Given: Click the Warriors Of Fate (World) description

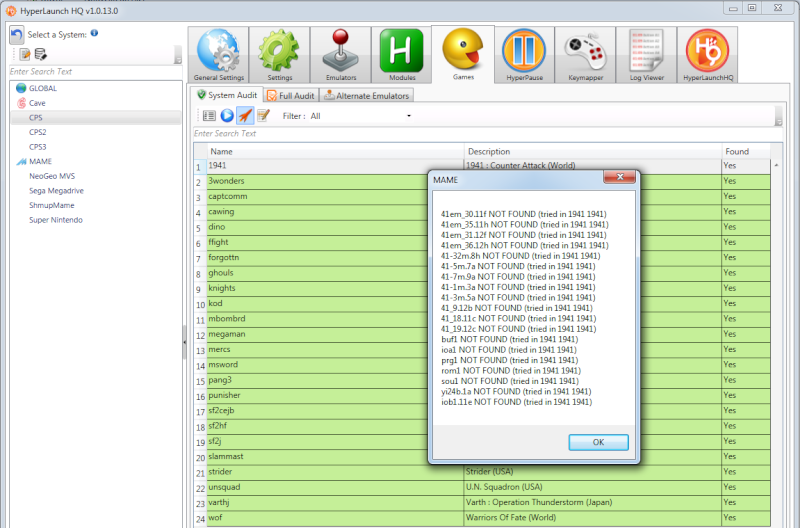Looking at the screenshot, I should (511, 518).
